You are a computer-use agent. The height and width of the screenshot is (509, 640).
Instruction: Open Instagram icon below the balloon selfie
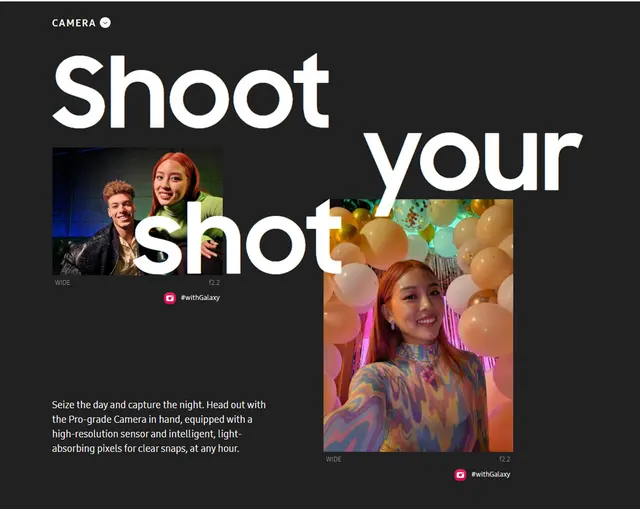[x=460, y=475]
